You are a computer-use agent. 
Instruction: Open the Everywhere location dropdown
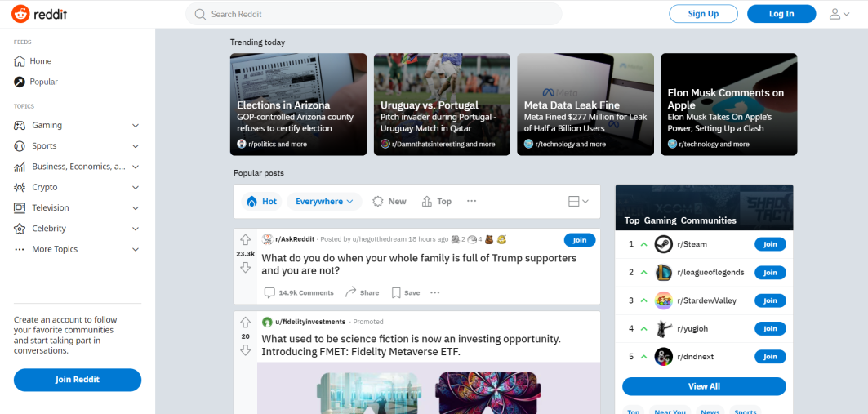[324, 202]
